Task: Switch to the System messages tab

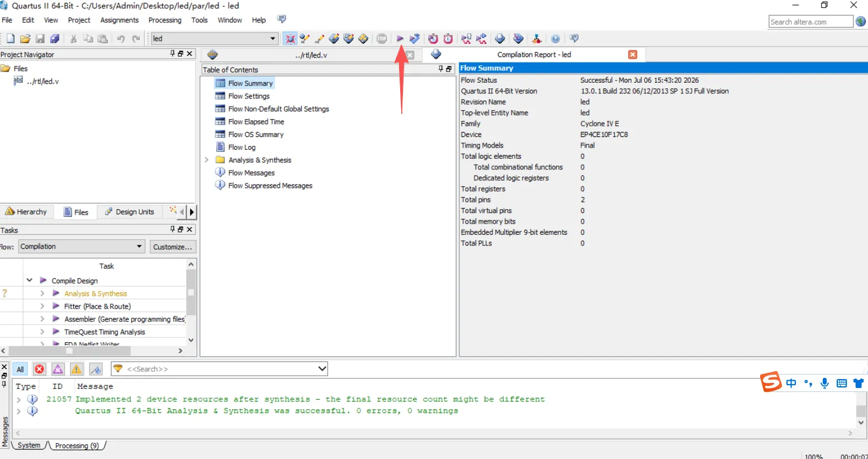Action: (x=29, y=446)
